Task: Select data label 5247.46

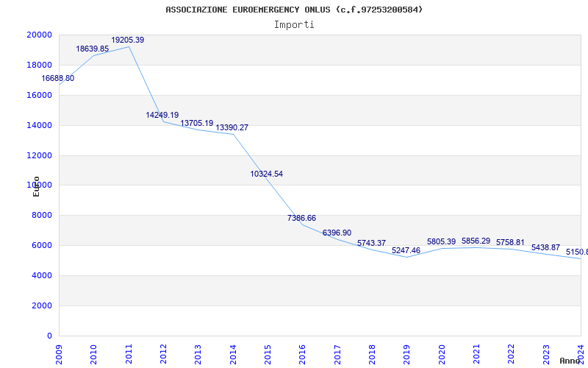Action: tap(406, 250)
